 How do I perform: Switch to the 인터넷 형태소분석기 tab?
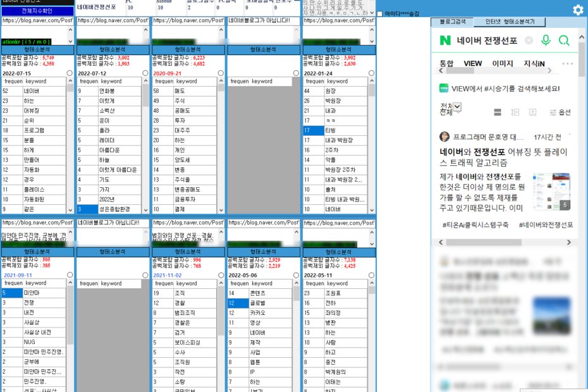pyautogui.click(x=510, y=21)
